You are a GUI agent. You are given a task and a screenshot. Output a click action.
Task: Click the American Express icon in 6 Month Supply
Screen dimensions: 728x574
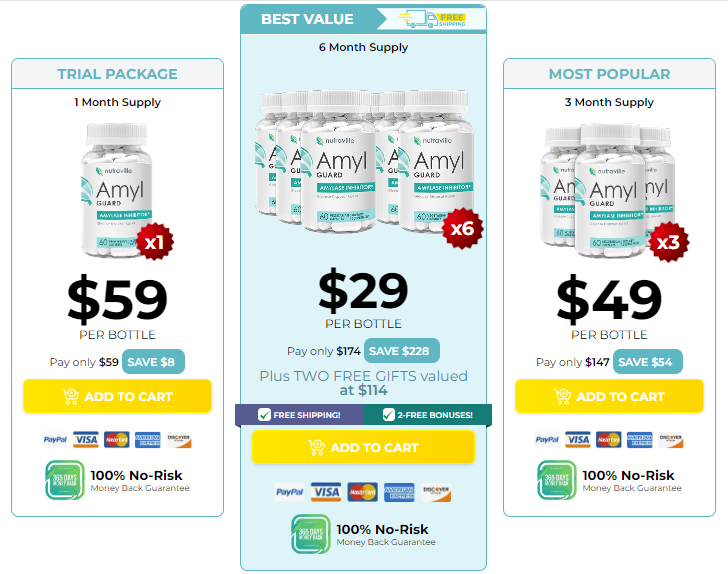coord(399,492)
